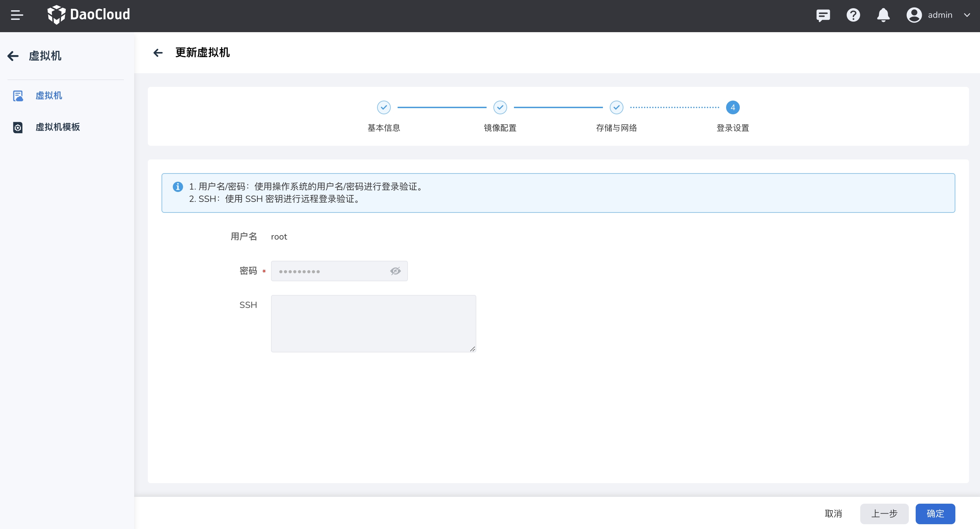The image size is (980, 529).
Task: Select 虚拟机 in the sidebar menu
Action: (x=49, y=95)
